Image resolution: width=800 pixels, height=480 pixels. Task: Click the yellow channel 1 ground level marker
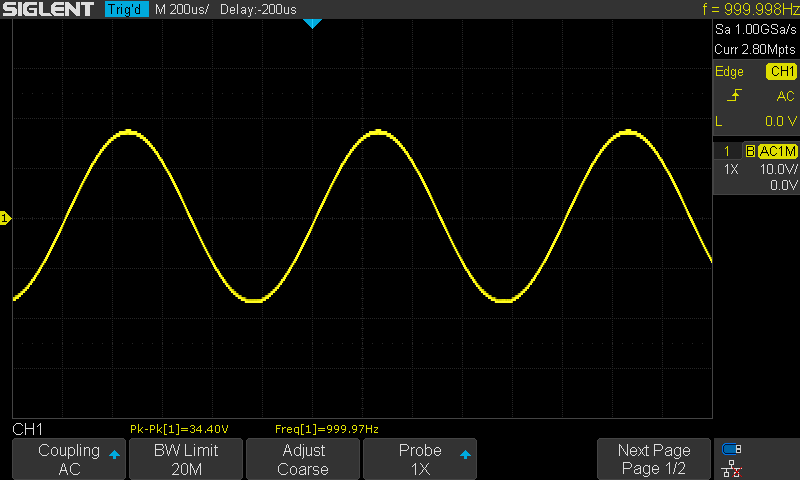pyautogui.click(x=5, y=218)
